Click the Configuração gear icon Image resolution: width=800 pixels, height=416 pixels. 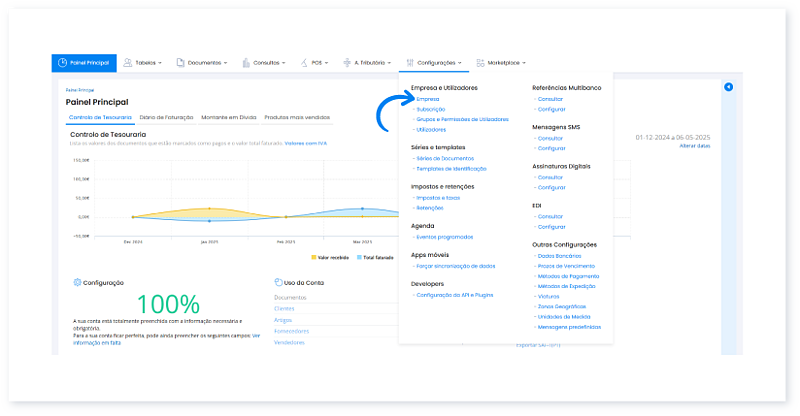pos(77,282)
